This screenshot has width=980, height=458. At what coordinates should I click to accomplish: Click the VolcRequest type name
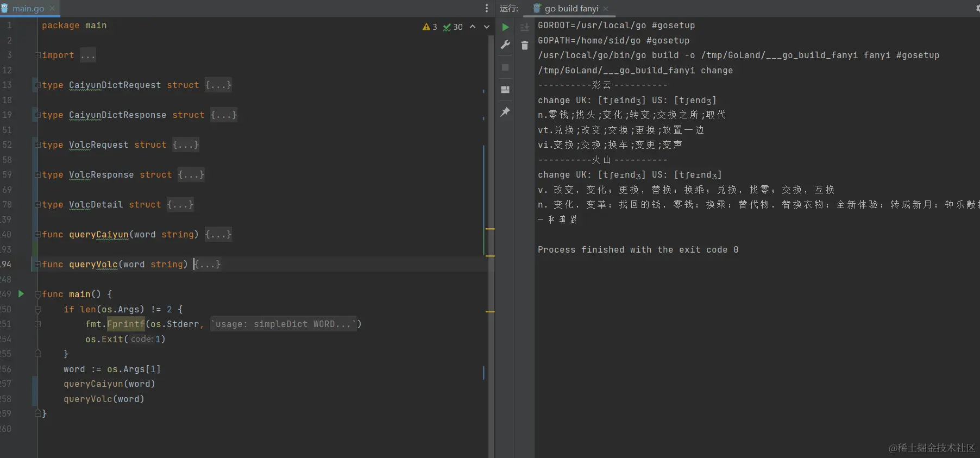pos(98,145)
